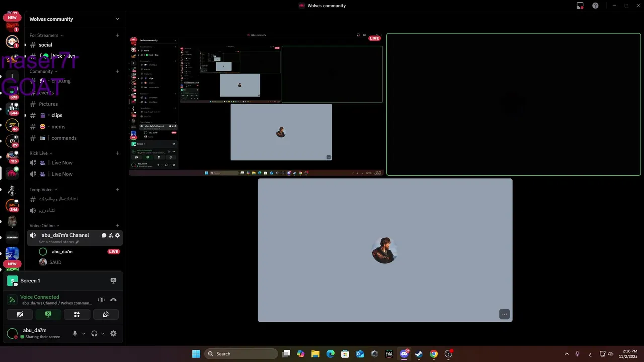Click the invite people icon on abu_da7m's Channel
The image size is (644, 362).
(x=111, y=235)
